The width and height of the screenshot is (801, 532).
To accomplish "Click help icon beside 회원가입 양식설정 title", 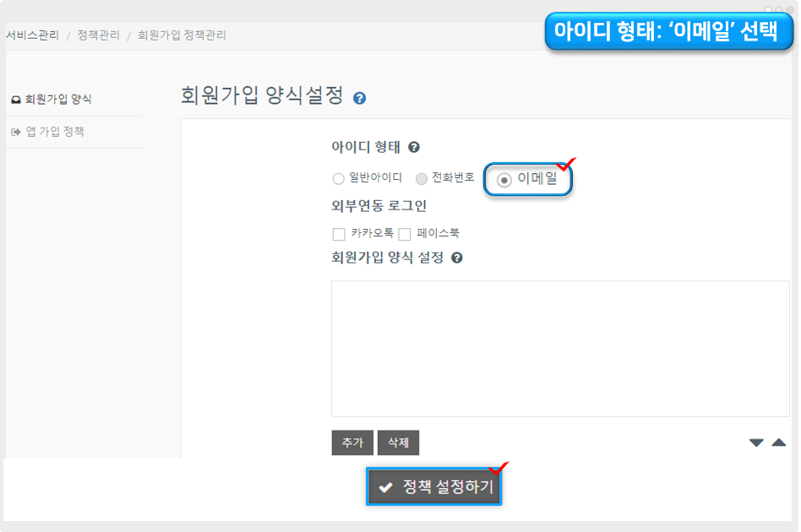I will pos(359,98).
